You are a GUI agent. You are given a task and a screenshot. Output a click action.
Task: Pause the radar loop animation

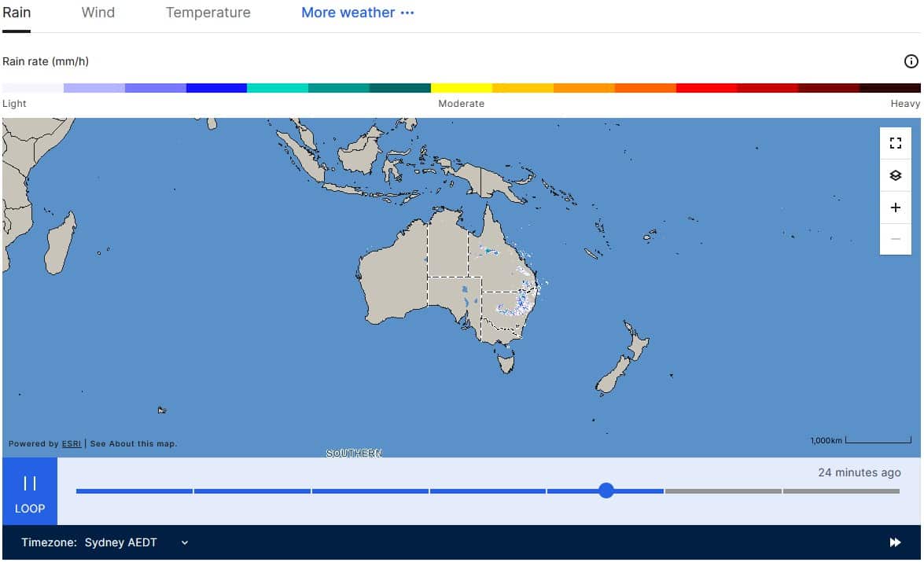(30, 491)
